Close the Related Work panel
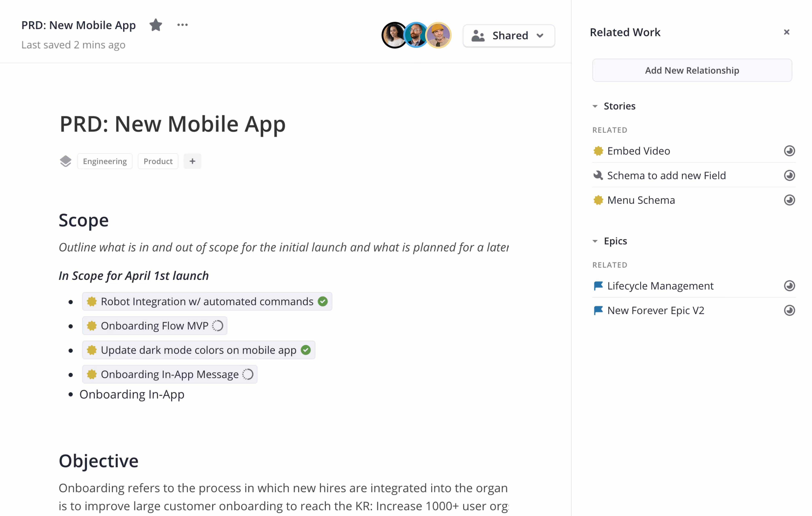 786,32
